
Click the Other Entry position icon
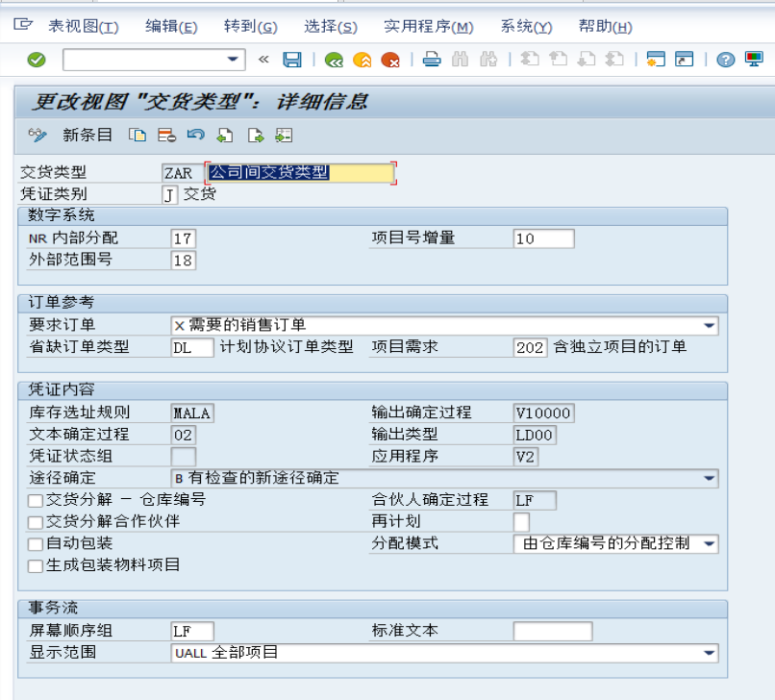coord(284,135)
